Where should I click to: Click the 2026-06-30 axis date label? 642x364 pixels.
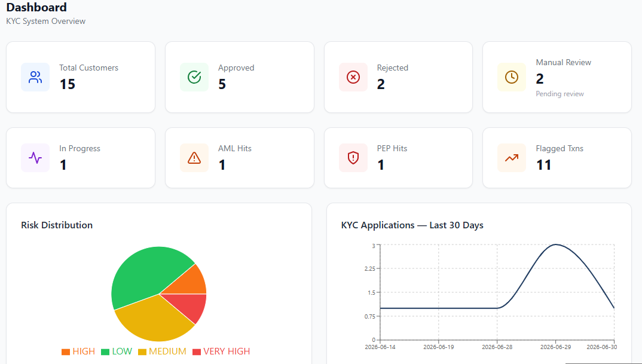point(602,347)
